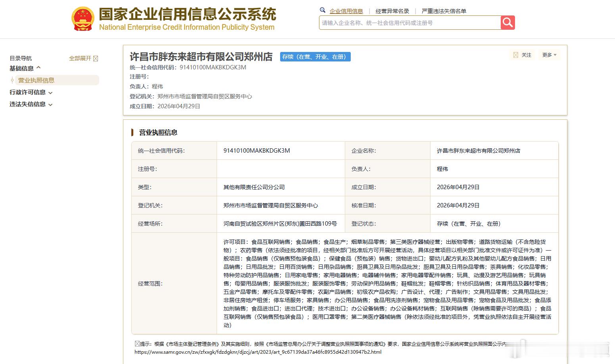Click the small magnifier icon beside 企业信用信息

pos(323,10)
